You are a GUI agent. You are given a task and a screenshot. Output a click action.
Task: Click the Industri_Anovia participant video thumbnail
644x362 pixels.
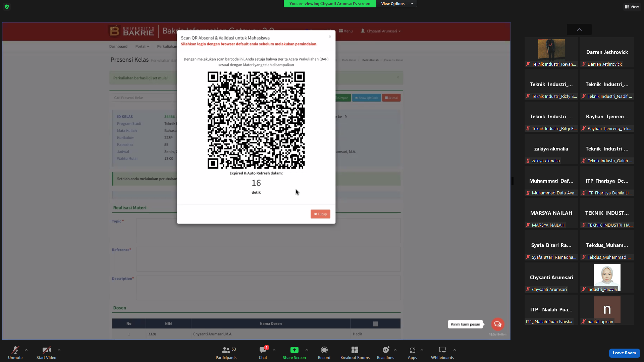click(607, 278)
